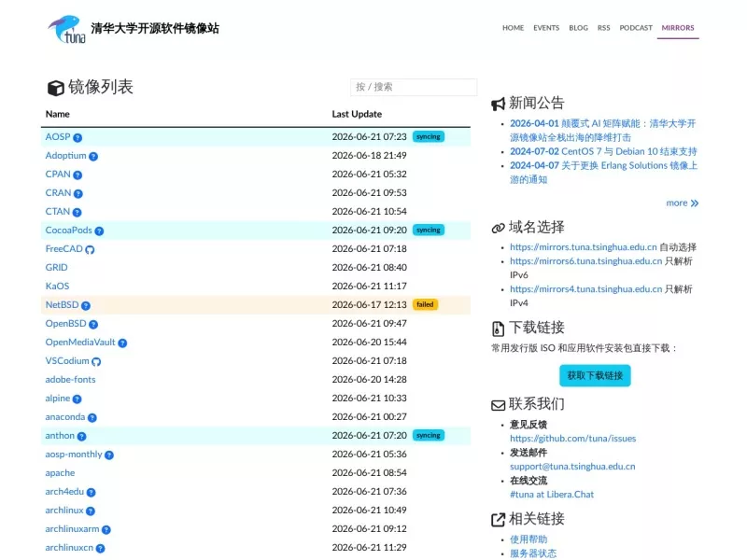Image resolution: width=747 pixels, height=560 pixels.
Task: Open the help icon next to alpine
Action: [x=78, y=399]
